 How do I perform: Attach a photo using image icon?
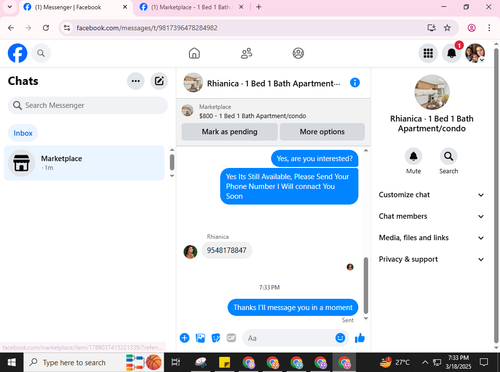[x=200, y=338]
